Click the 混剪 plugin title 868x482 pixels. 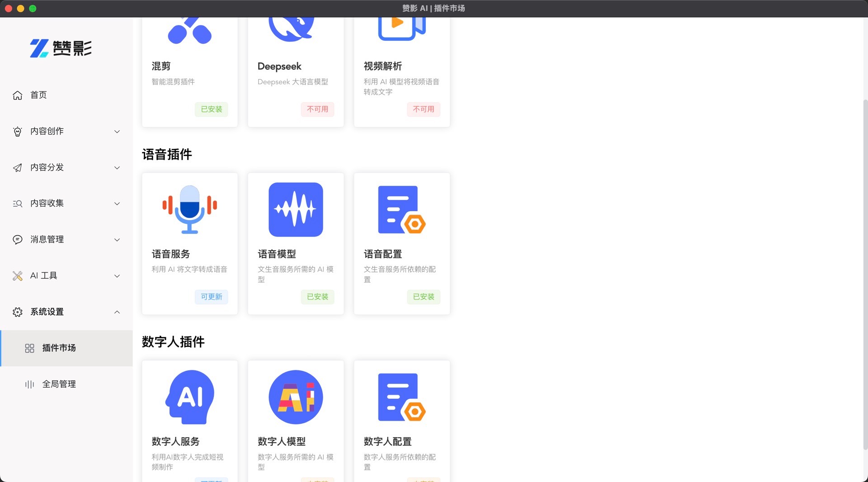[161, 66]
